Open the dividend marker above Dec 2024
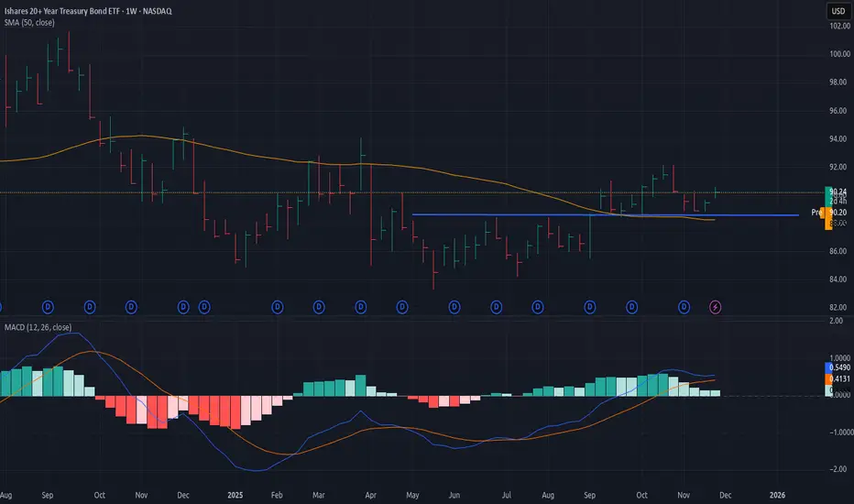 click(183, 307)
